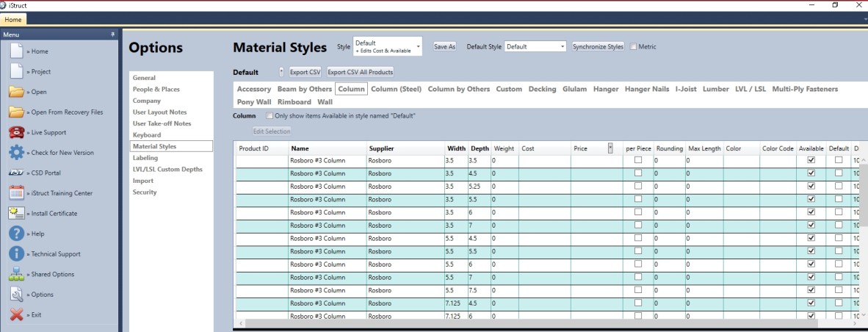This screenshot has height=332, width=868.
Task: Open the Default Style combo box
Action: 562,46
